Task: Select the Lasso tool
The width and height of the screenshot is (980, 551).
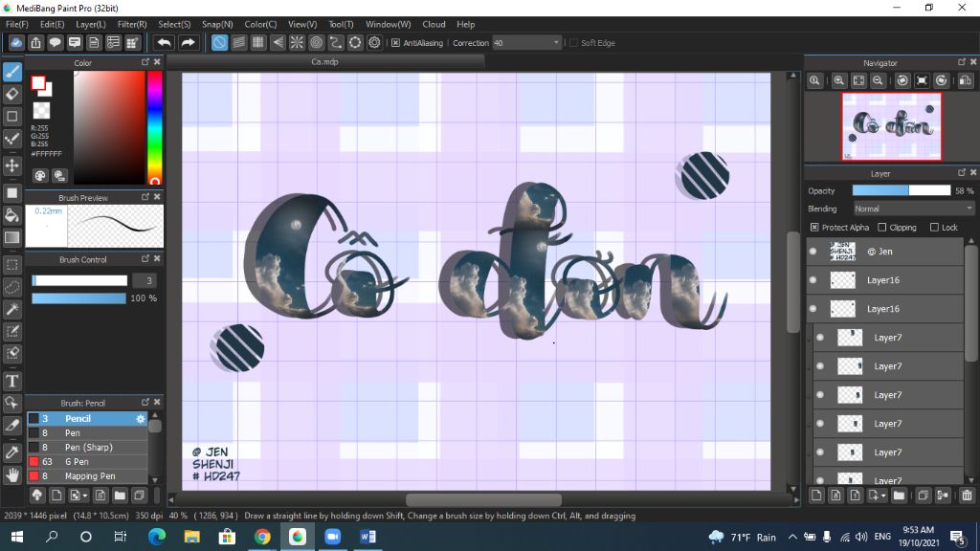Action: coord(11,287)
